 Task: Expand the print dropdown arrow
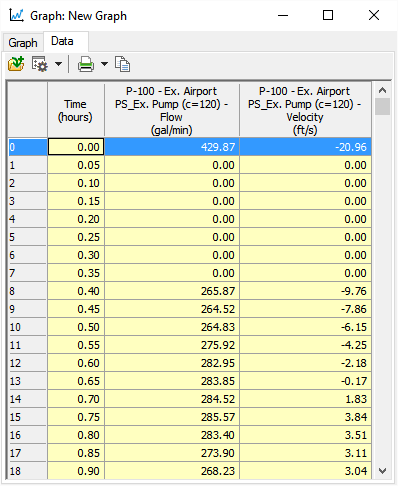coord(104,64)
